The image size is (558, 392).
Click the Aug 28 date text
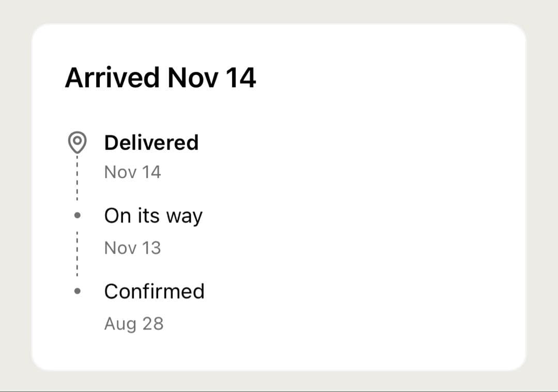[x=134, y=324]
